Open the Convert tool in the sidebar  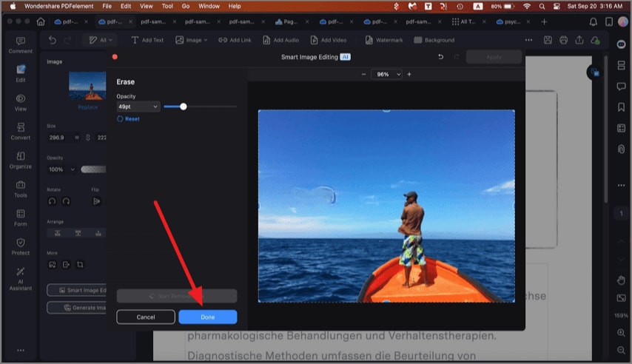click(21, 132)
